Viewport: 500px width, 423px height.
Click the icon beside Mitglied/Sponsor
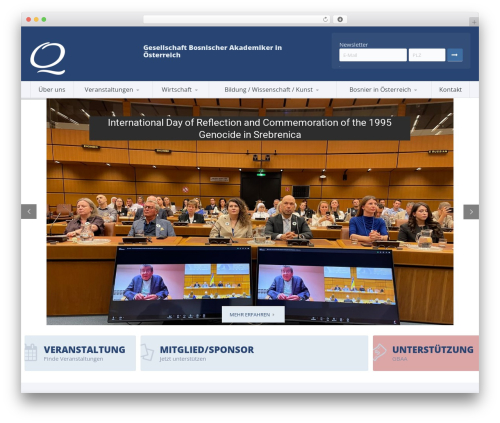tap(147, 352)
